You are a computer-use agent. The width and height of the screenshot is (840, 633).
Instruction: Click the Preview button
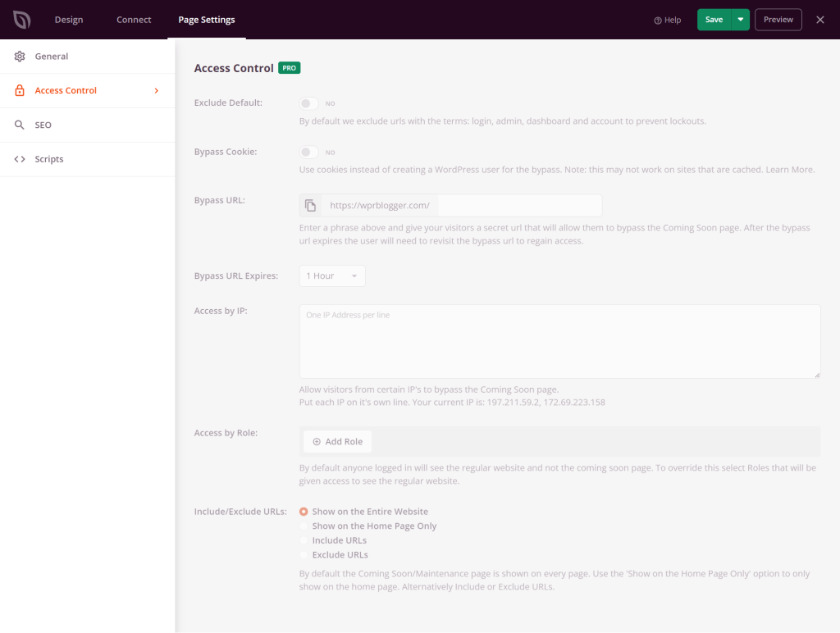778,20
